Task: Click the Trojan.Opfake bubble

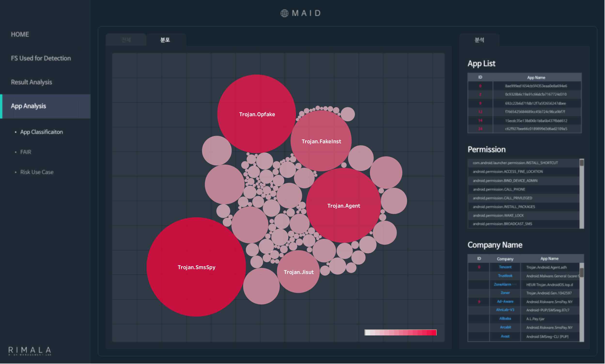Action: pos(257,114)
